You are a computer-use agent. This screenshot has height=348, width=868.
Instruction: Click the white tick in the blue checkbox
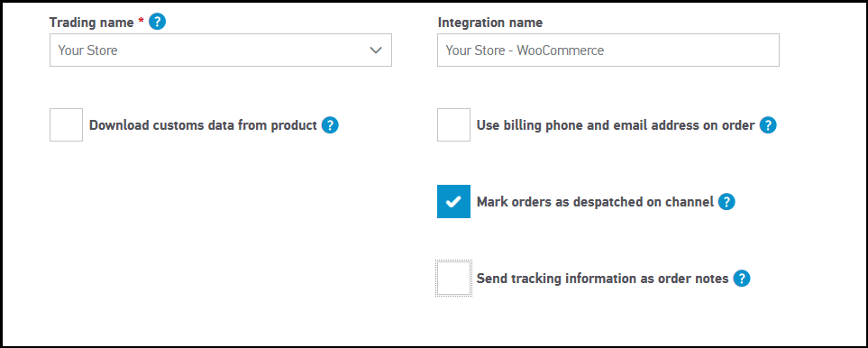click(453, 202)
